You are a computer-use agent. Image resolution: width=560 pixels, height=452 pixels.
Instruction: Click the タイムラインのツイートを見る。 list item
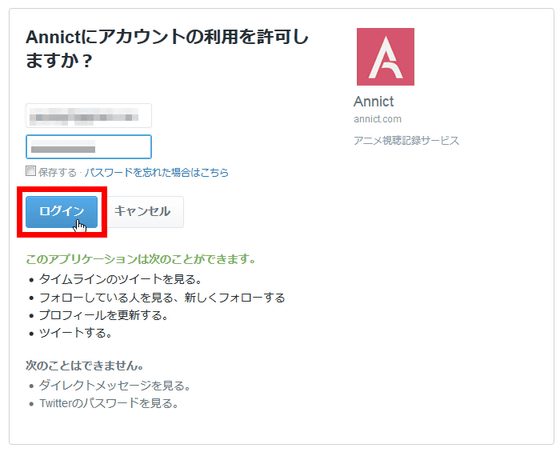pos(121,279)
